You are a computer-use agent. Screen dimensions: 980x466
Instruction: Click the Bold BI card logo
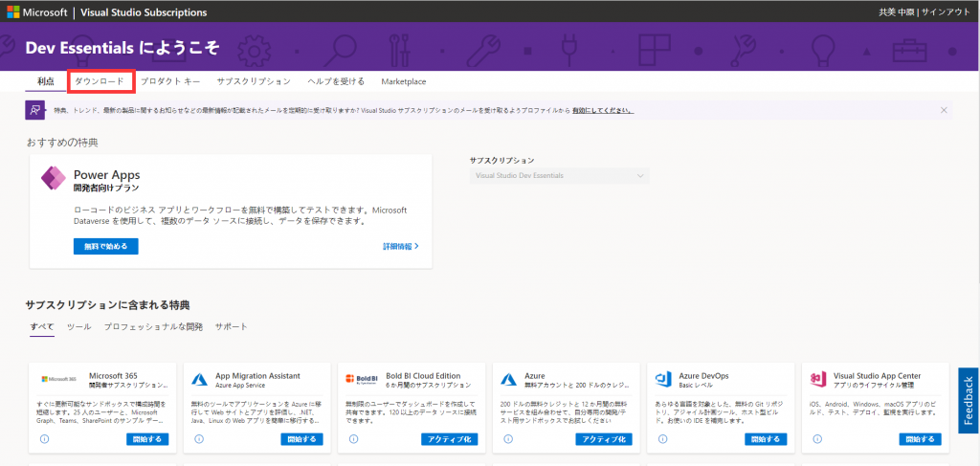(355, 379)
